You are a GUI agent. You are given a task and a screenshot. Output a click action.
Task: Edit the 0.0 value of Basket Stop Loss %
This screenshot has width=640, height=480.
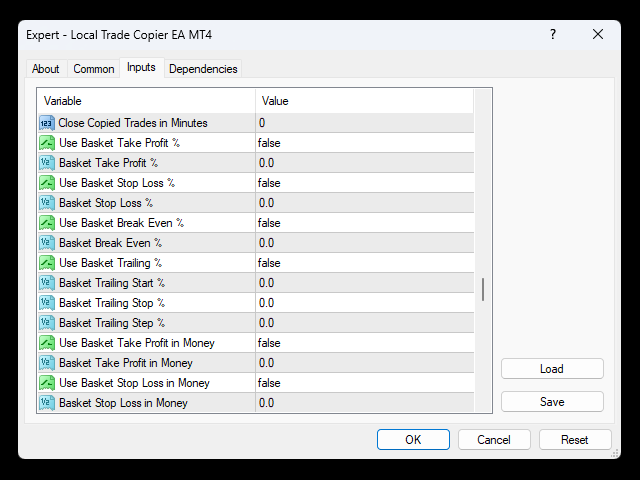point(365,203)
